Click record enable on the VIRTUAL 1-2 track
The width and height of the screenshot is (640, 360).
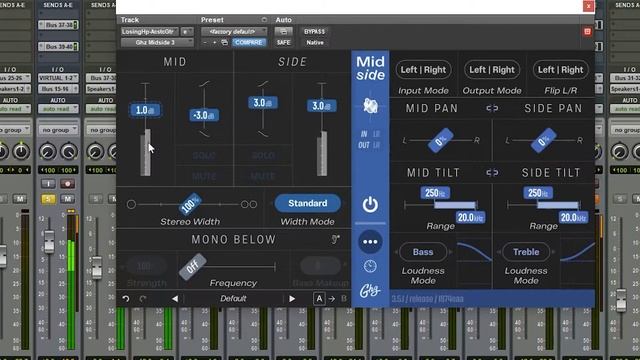67,184
